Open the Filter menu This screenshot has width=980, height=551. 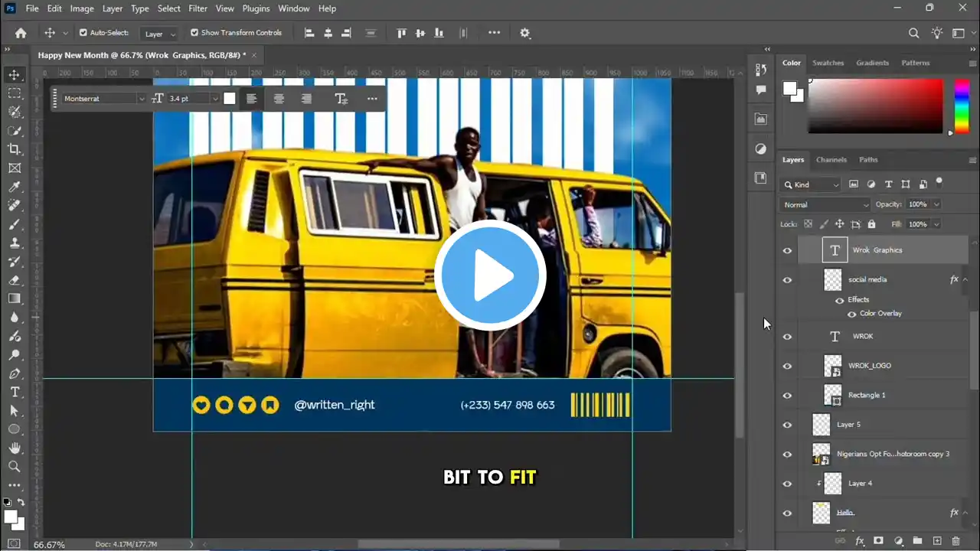pos(198,8)
